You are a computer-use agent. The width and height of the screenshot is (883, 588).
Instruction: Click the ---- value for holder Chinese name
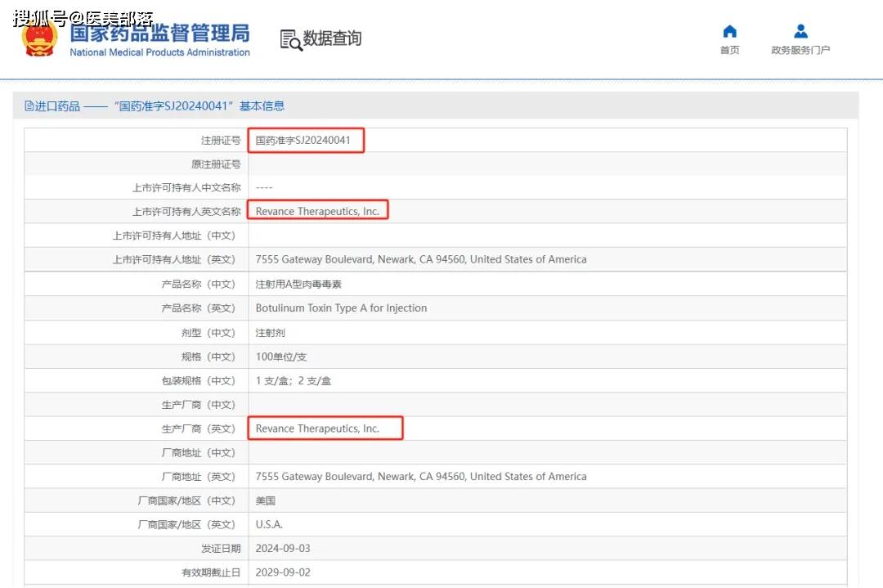tap(264, 187)
